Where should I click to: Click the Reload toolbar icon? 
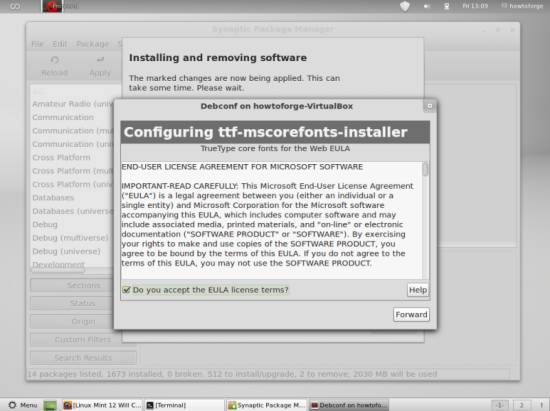tap(55, 60)
